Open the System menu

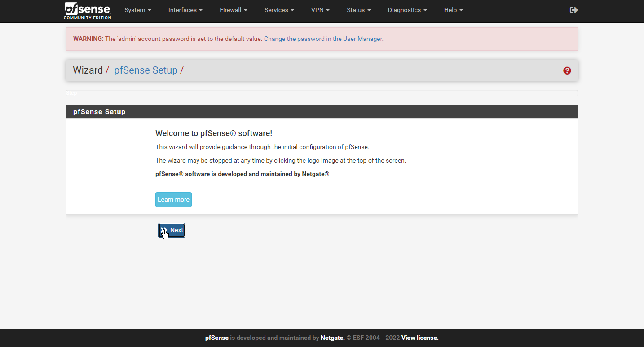pyautogui.click(x=138, y=10)
